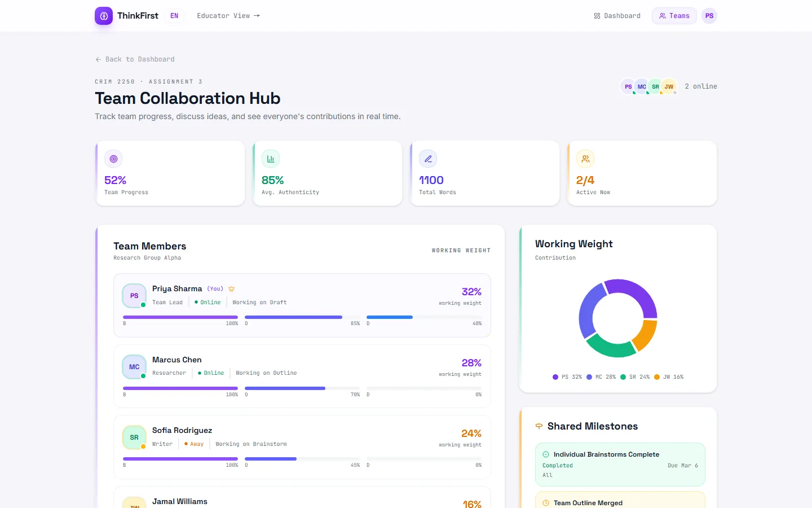Click the Shared Milestones signpost icon
This screenshot has height=508, width=812.
pos(539,426)
